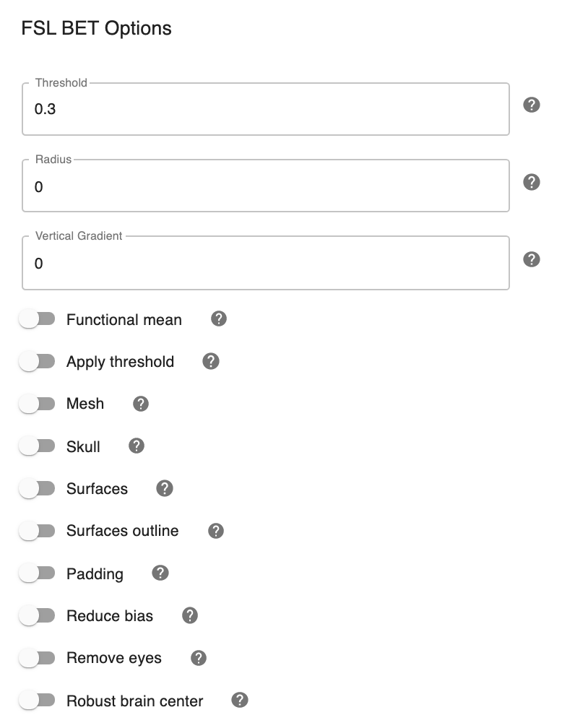Open help for Vertical Gradient

pyautogui.click(x=532, y=259)
